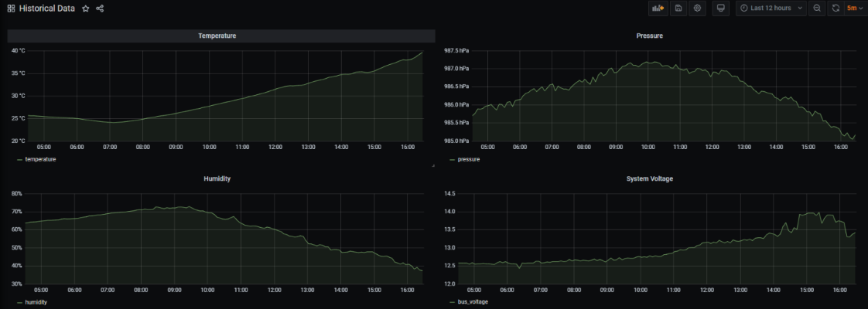Zoom out the time range
Image resolution: width=868 pixels, height=309 pixels.
pyautogui.click(x=817, y=8)
